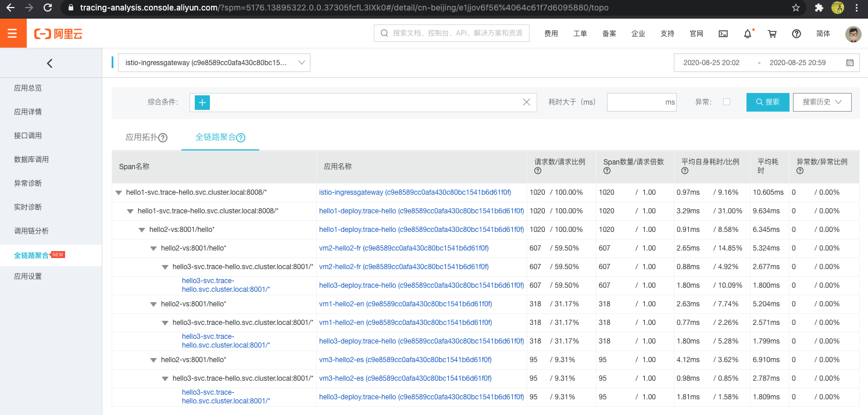Open 调用链分析 in the sidebar
The height and width of the screenshot is (415, 868).
click(x=31, y=231)
